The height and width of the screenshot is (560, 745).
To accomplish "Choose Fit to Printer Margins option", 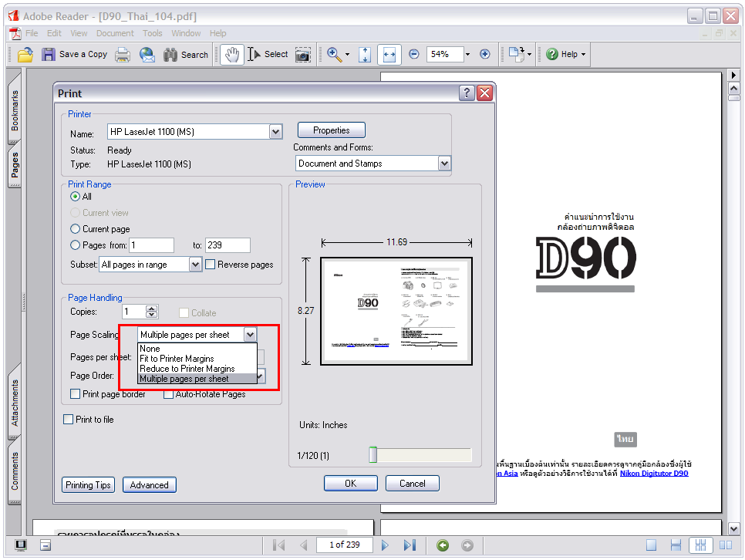I will tap(197, 359).
